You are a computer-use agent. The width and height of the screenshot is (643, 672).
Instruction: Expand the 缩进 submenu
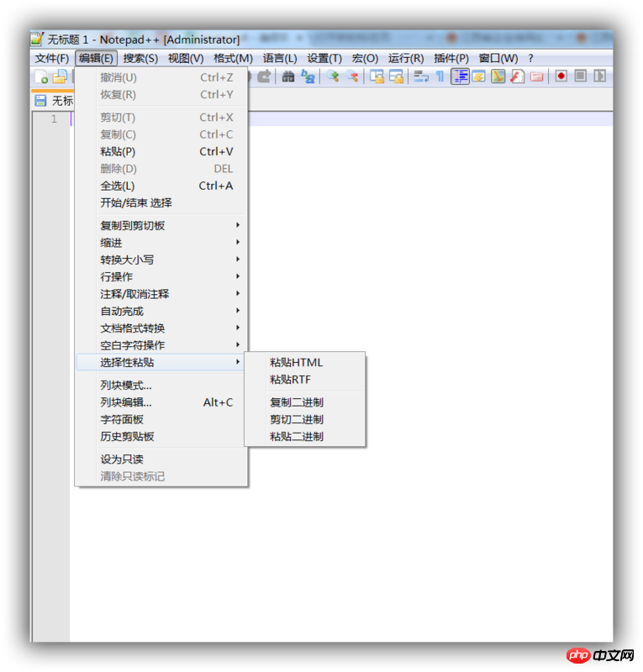tap(161, 243)
